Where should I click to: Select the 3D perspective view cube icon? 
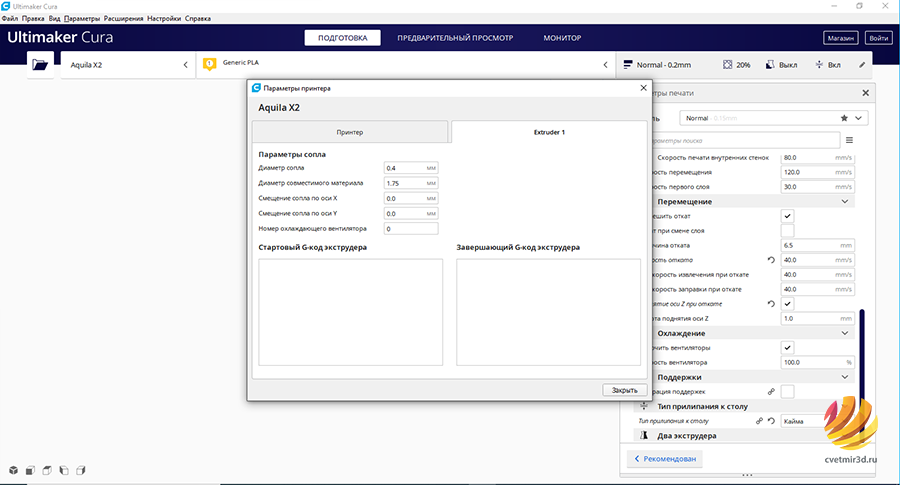click(x=13, y=470)
